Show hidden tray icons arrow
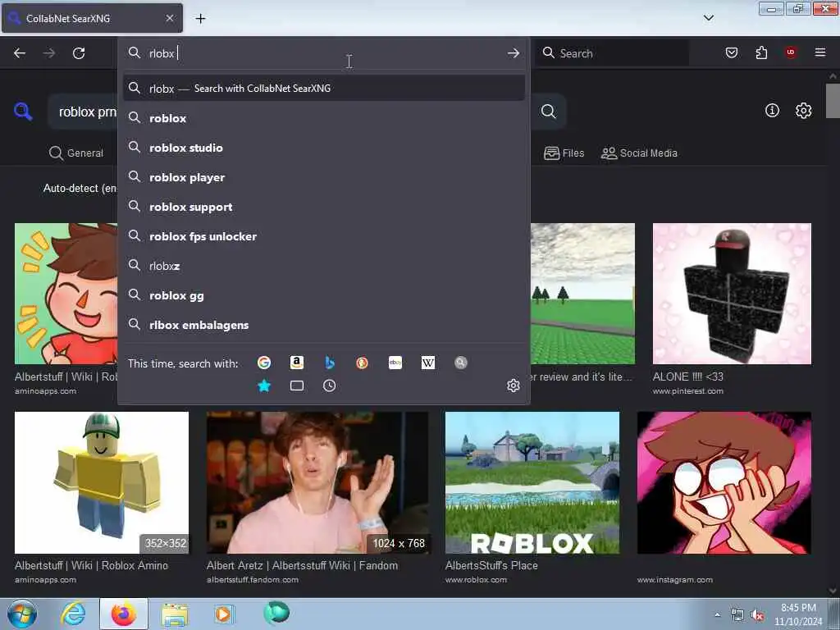 (717, 615)
